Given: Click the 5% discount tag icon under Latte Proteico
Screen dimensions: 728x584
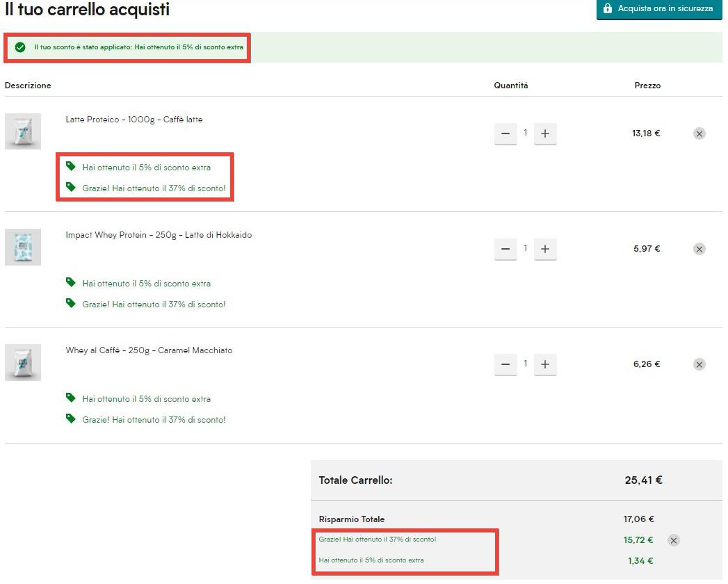Looking at the screenshot, I should (70, 167).
